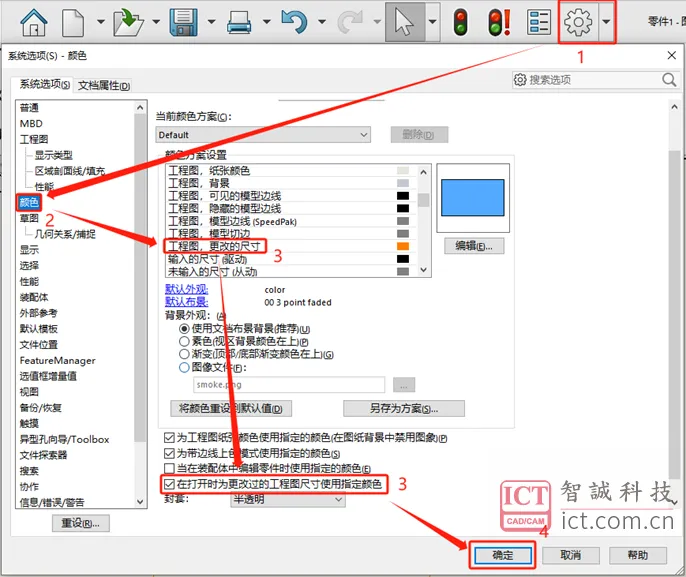Click the 取消 button
This screenshot has width=686, height=577.
point(570,556)
